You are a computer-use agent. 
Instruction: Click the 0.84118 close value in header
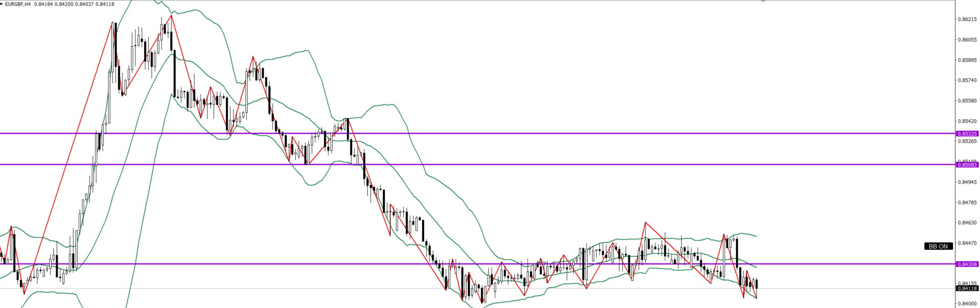[105, 4]
